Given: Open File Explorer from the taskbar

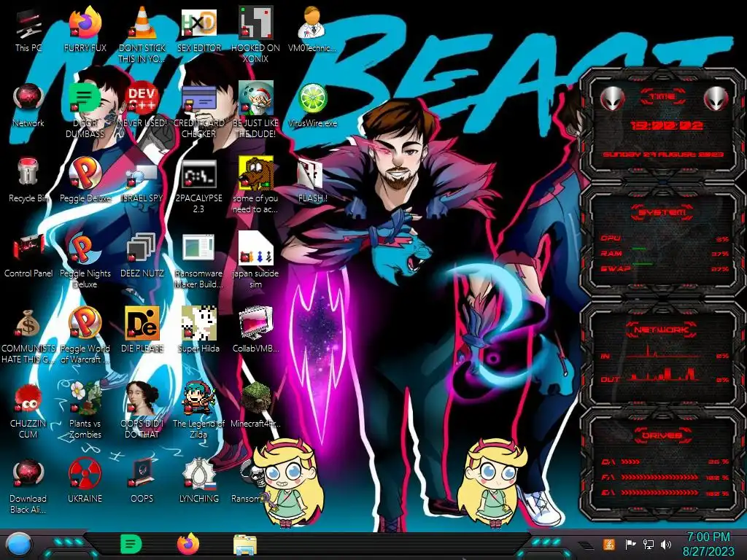Looking at the screenshot, I should click(x=245, y=545).
